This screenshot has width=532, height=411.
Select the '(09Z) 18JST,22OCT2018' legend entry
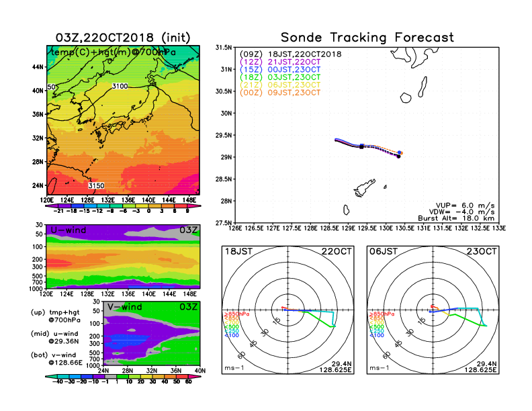pyautogui.click(x=290, y=54)
